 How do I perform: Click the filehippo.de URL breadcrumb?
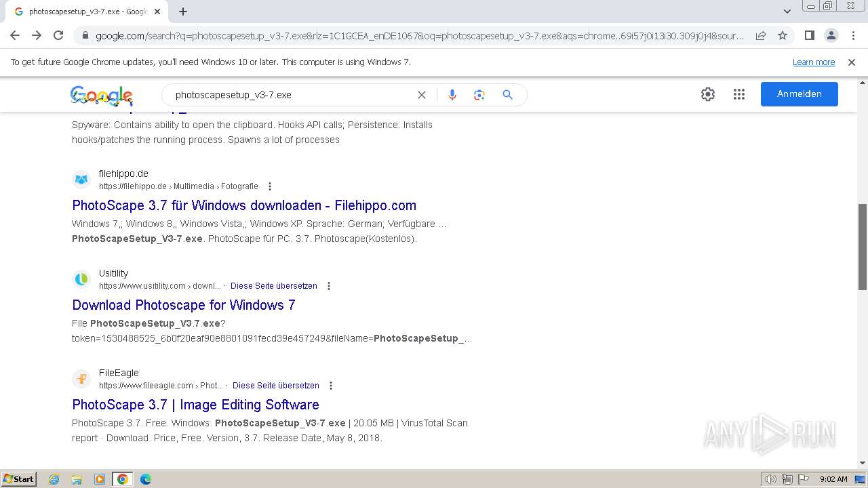pos(178,186)
